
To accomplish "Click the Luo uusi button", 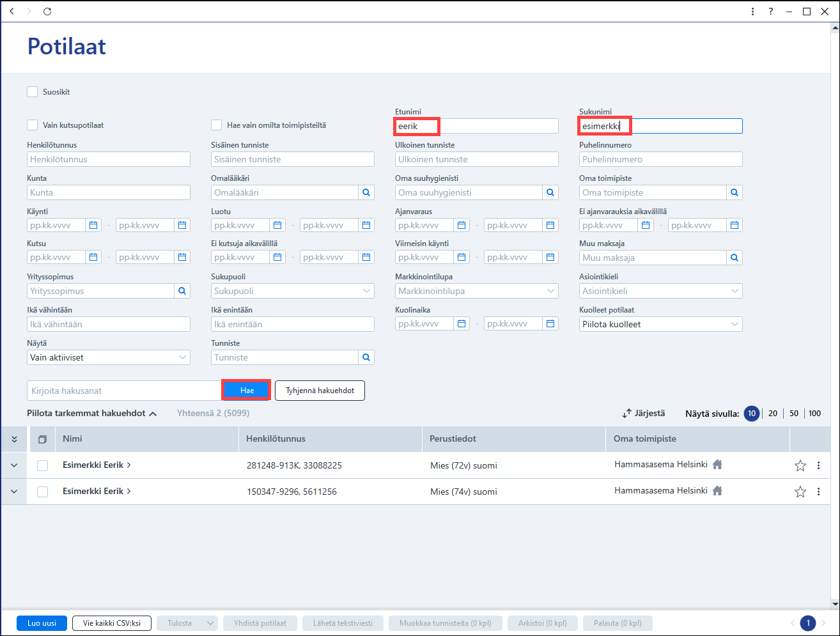I will [42, 623].
